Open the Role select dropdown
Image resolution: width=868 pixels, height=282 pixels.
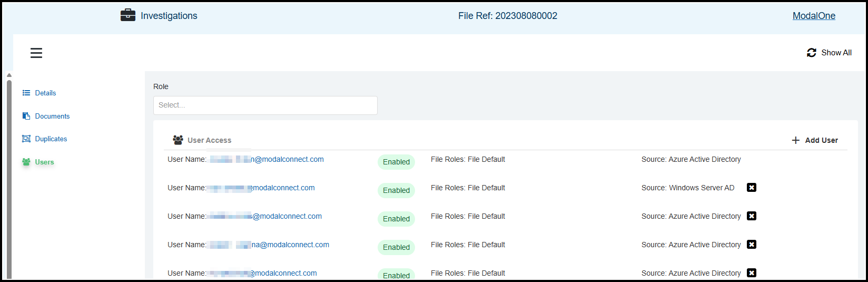[x=265, y=105]
